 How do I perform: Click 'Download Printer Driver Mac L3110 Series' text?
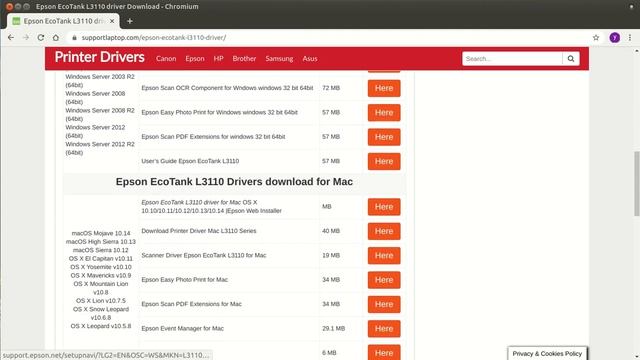click(199, 231)
